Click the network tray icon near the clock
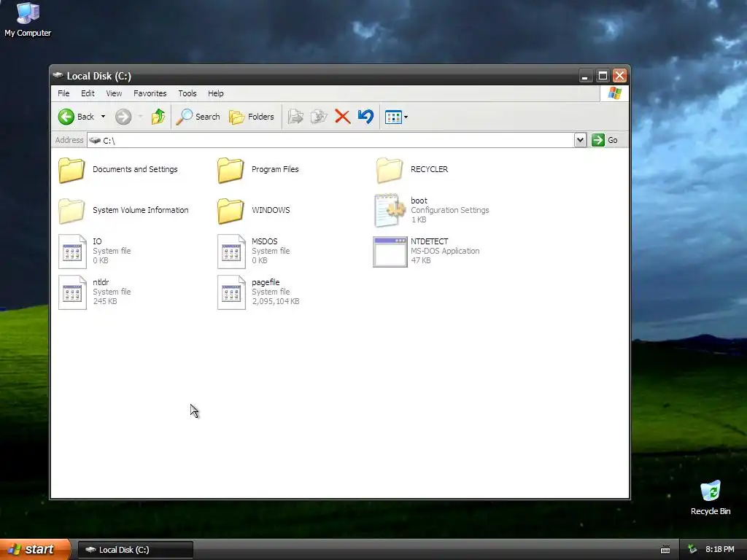This screenshot has width=747, height=560. pos(692,550)
